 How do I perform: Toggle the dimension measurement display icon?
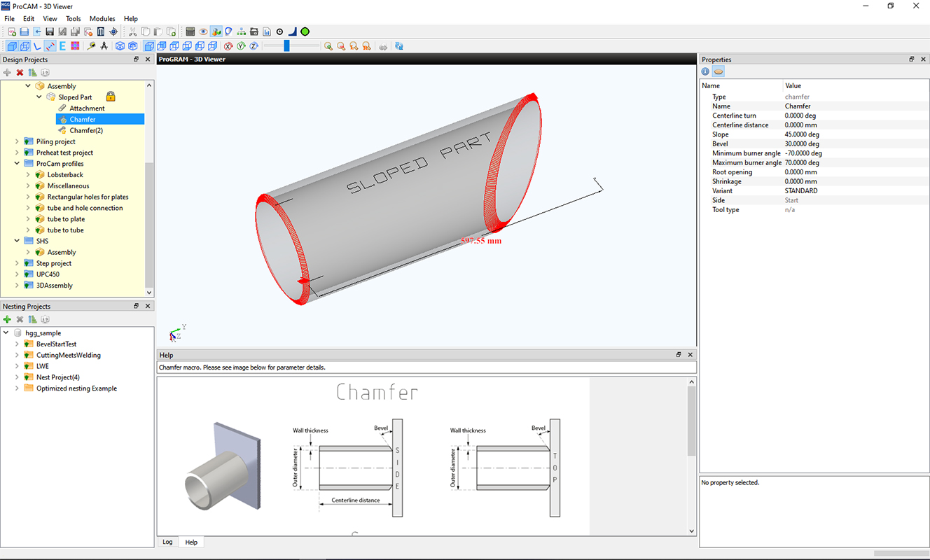tap(50, 45)
